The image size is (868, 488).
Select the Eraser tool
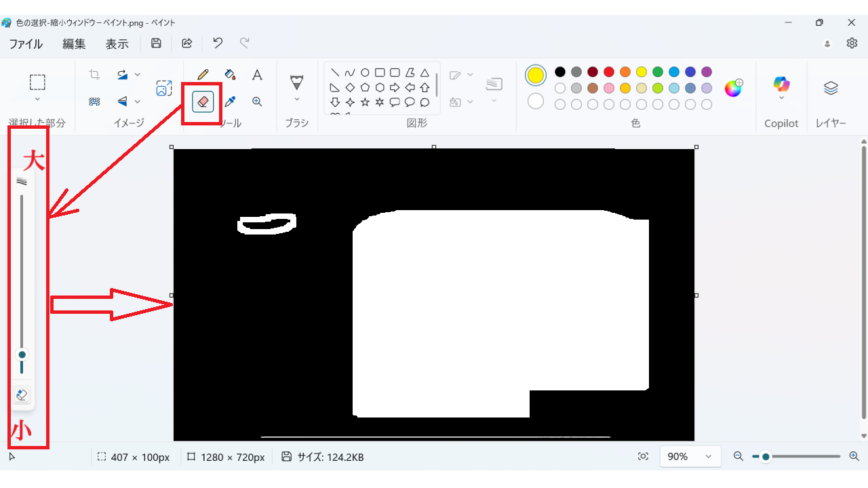[x=203, y=102]
